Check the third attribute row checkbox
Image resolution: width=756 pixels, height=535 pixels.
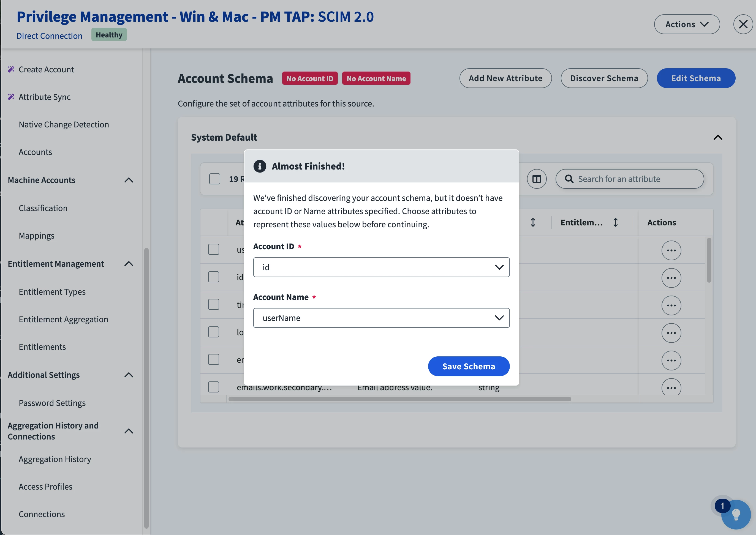(x=214, y=305)
